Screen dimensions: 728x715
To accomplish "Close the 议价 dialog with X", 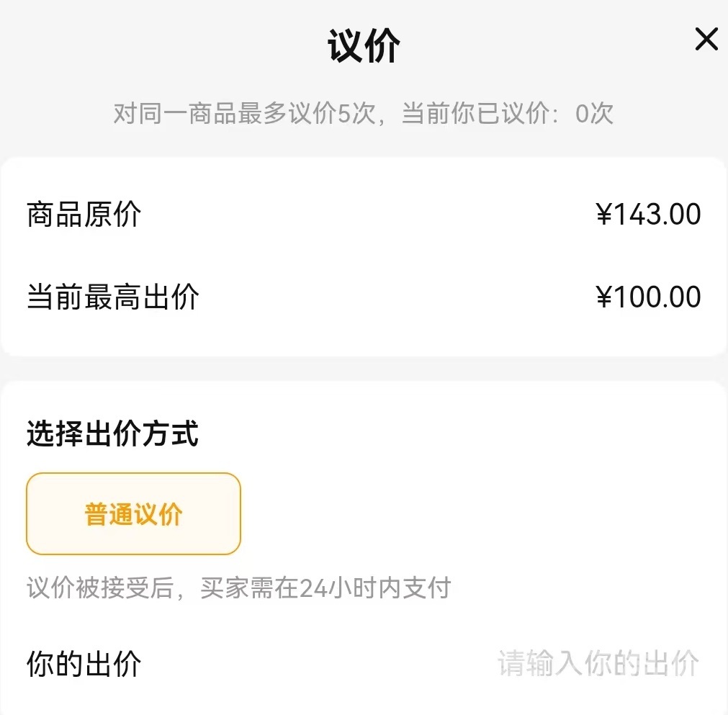I will 706,40.
